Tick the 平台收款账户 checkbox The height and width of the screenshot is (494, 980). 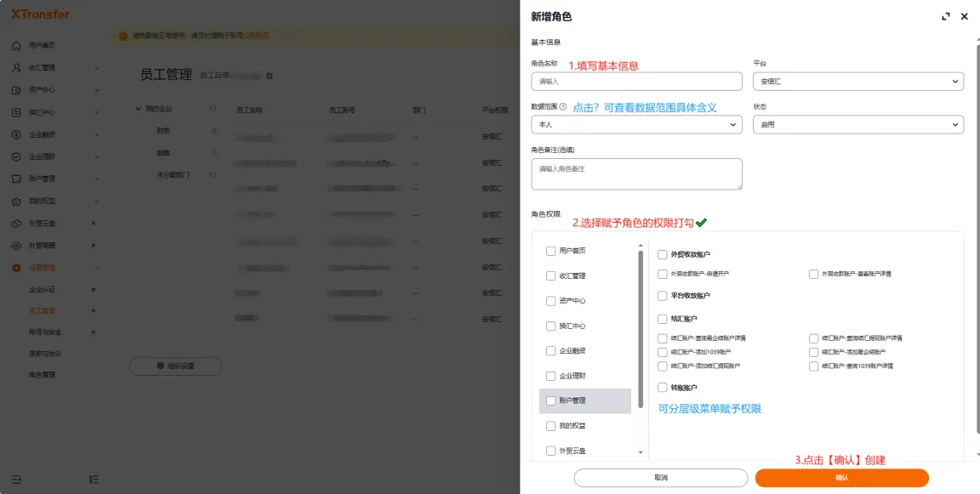click(663, 296)
